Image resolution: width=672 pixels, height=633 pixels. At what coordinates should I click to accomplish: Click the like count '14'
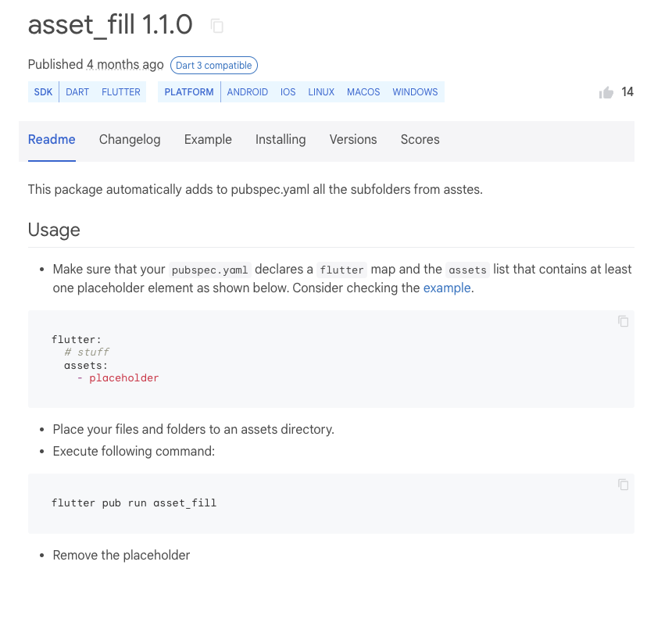627,92
